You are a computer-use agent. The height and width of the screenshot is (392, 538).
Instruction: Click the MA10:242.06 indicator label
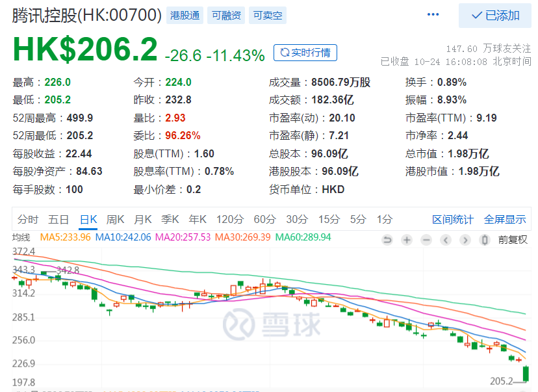click(x=123, y=237)
